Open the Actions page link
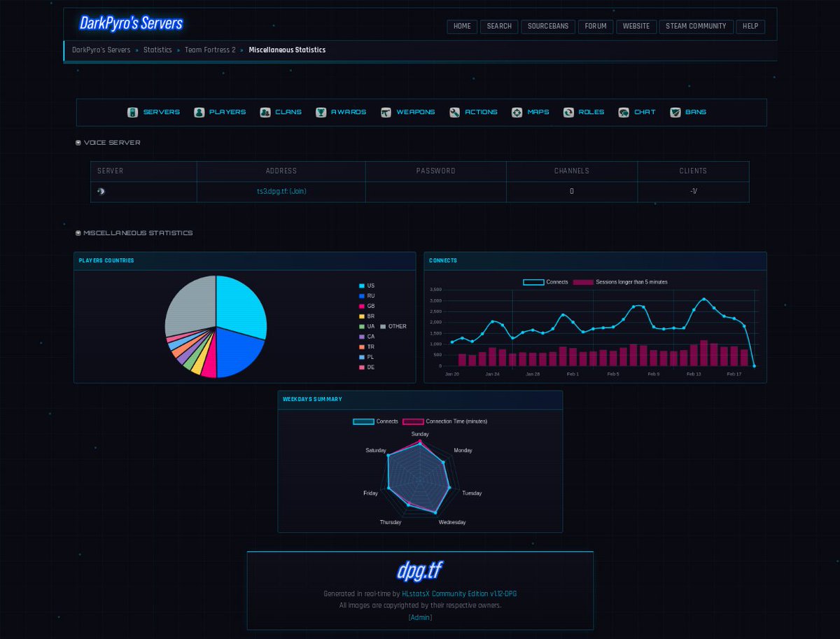 click(481, 112)
